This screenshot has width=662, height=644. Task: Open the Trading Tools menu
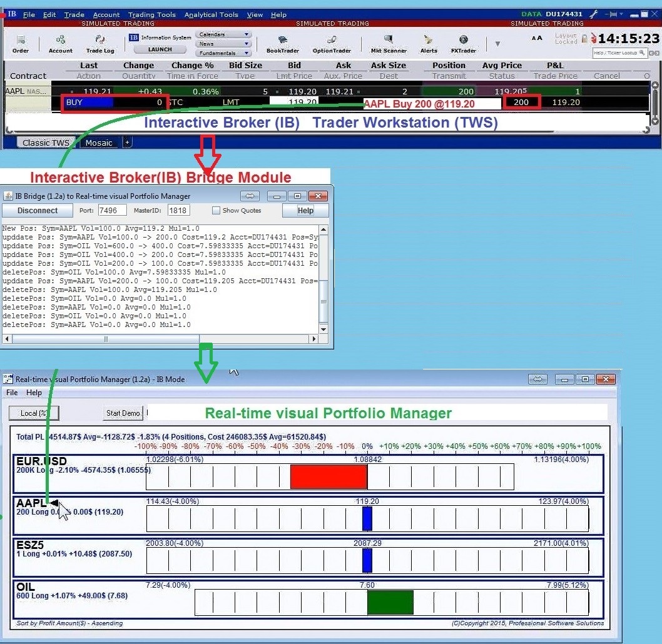coord(151,14)
